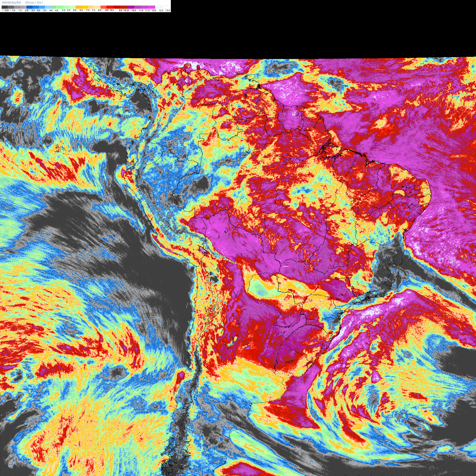The image size is (476, 476).
Task: Click the 1.5 legend value
Action: tap(20, 10)
